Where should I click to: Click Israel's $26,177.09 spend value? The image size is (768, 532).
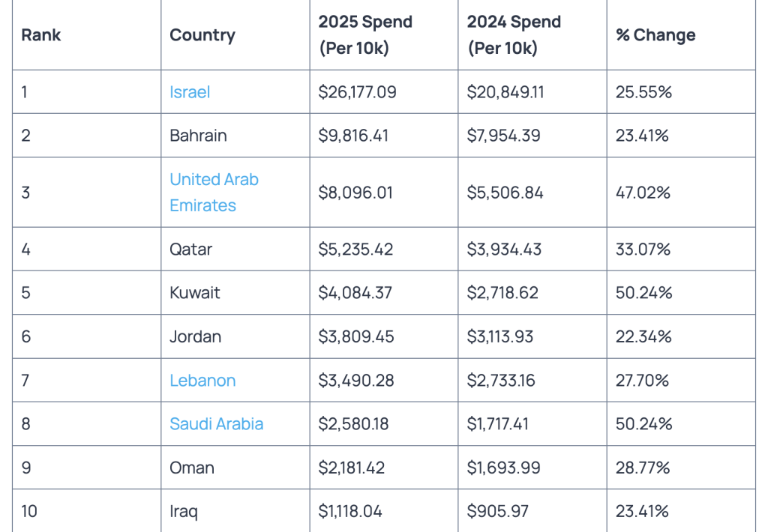(x=357, y=92)
